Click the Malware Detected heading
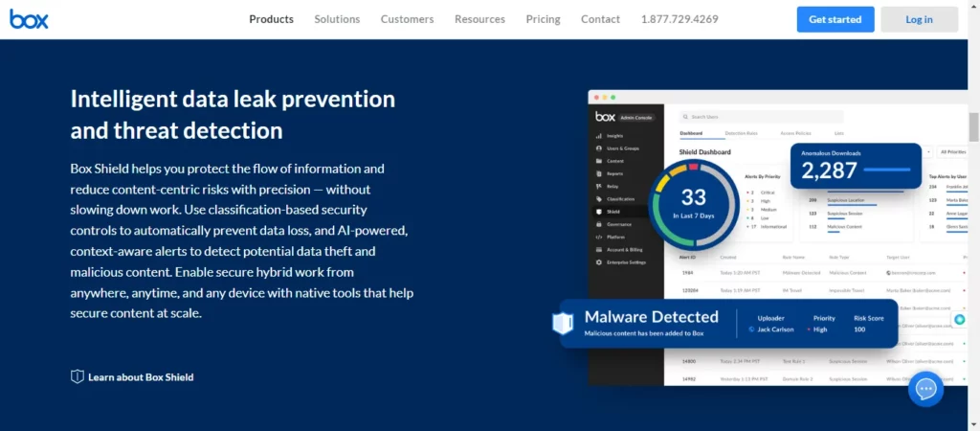 pos(651,316)
